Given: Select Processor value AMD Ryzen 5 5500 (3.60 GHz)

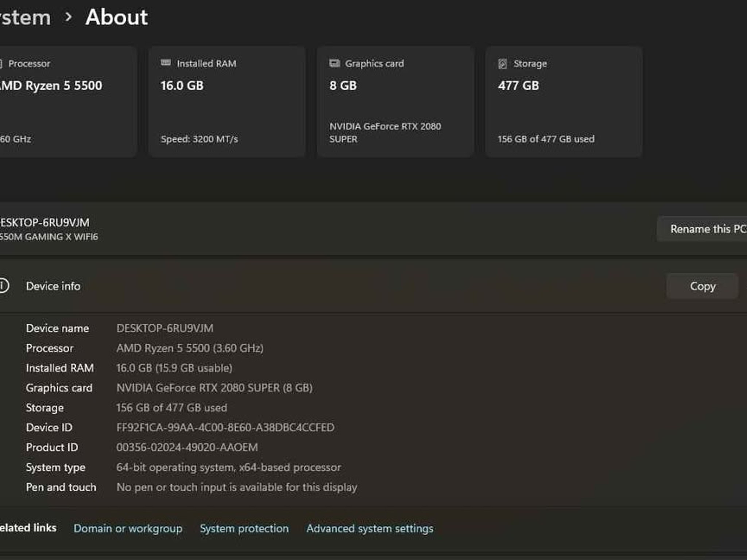Looking at the screenshot, I should (190, 348).
